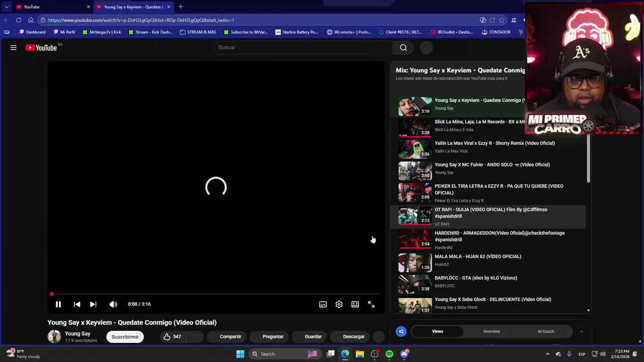Open Discord from taskbar

click(404, 354)
